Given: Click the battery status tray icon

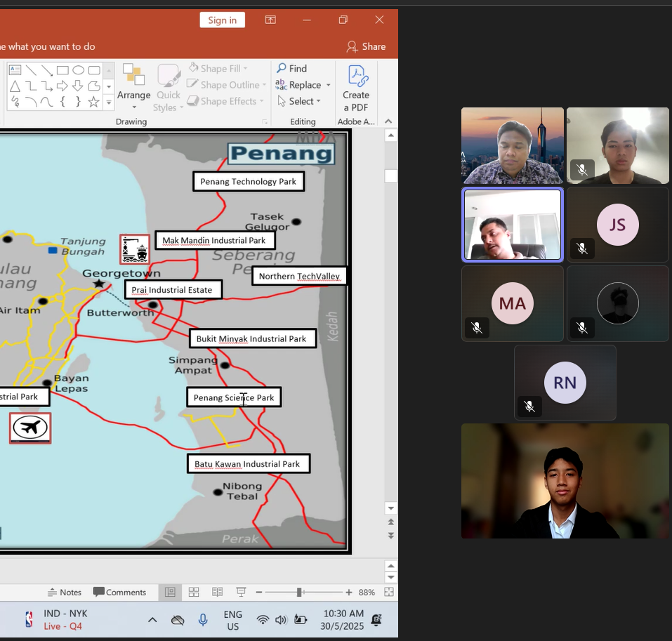Looking at the screenshot, I should click(301, 620).
